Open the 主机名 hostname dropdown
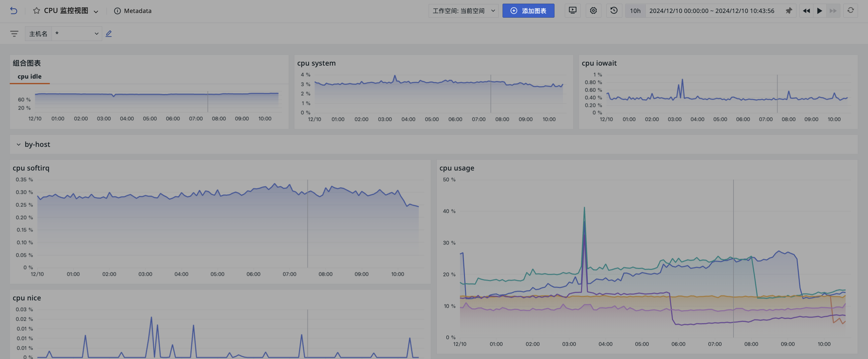Screen dimensions: 868x359 [77, 34]
